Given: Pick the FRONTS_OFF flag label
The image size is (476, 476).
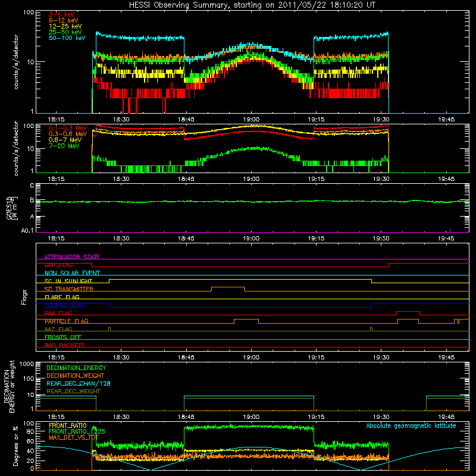Looking at the screenshot, I should (x=63, y=337).
